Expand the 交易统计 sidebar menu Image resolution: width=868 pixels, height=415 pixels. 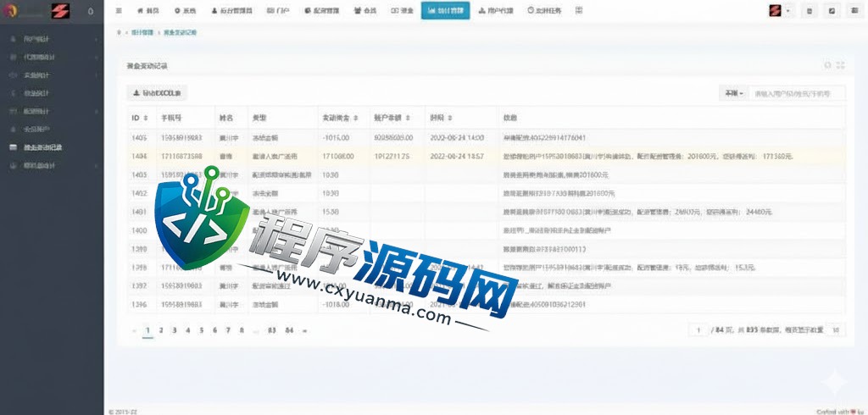point(52,75)
